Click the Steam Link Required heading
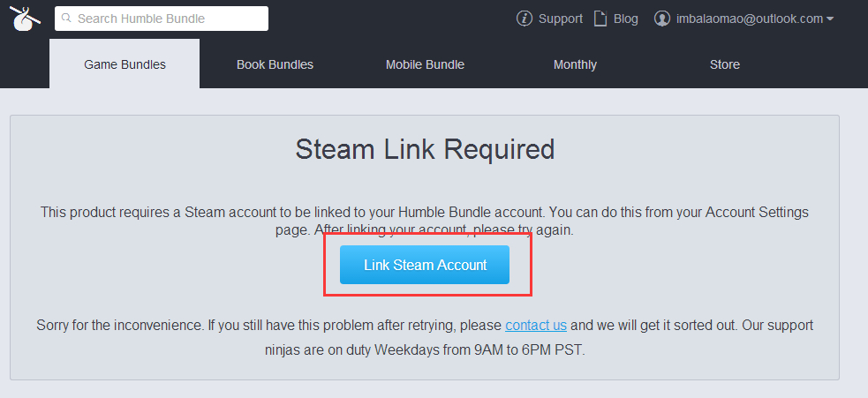Screen dimensions: 868x398 coord(425,149)
